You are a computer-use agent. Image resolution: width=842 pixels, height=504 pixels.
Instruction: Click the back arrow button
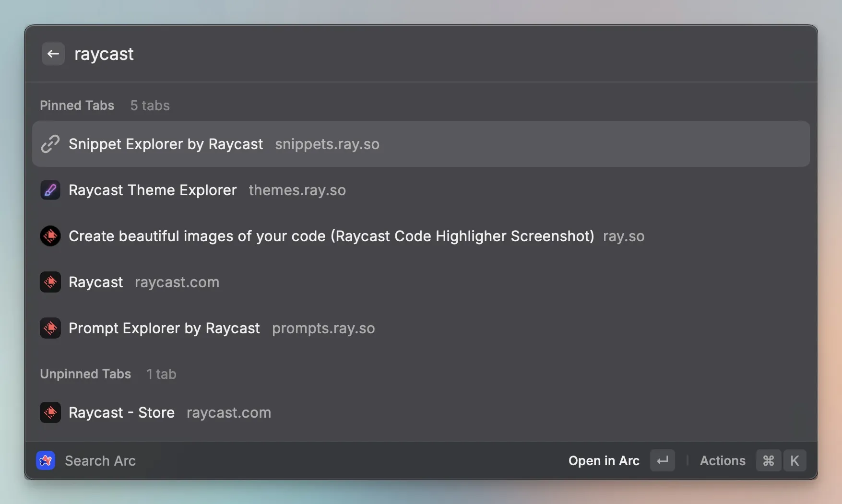coord(53,54)
